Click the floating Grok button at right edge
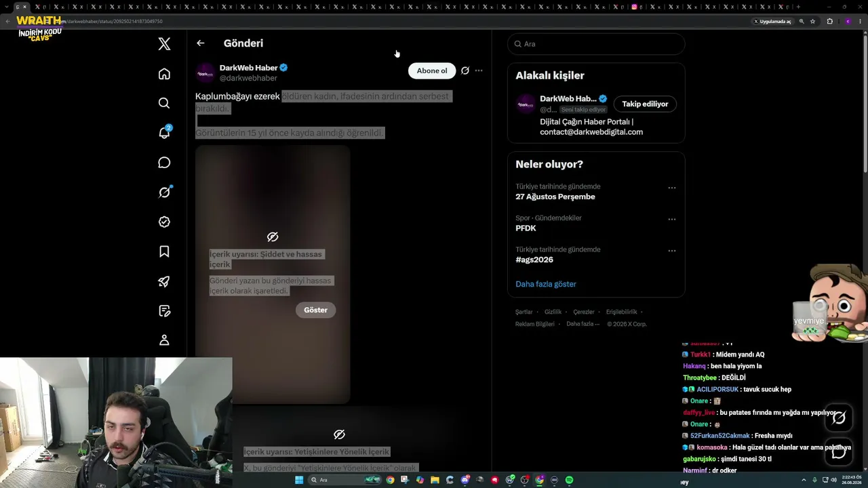868x488 pixels. [839, 418]
